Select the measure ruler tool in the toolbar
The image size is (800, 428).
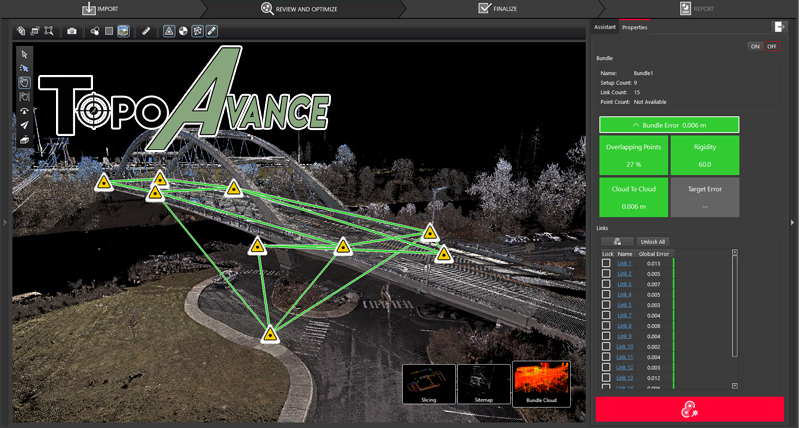[146, 31]
